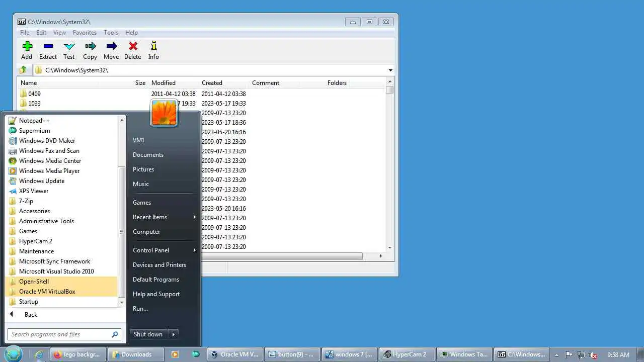Go up one folder level in 7-Zip
This screenshot has height=362, width=644.
tap(23, 70)
